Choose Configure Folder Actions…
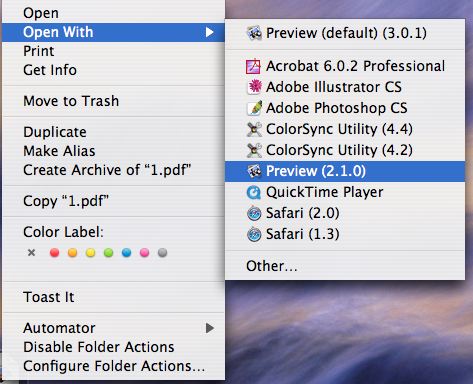 [113, 366]
